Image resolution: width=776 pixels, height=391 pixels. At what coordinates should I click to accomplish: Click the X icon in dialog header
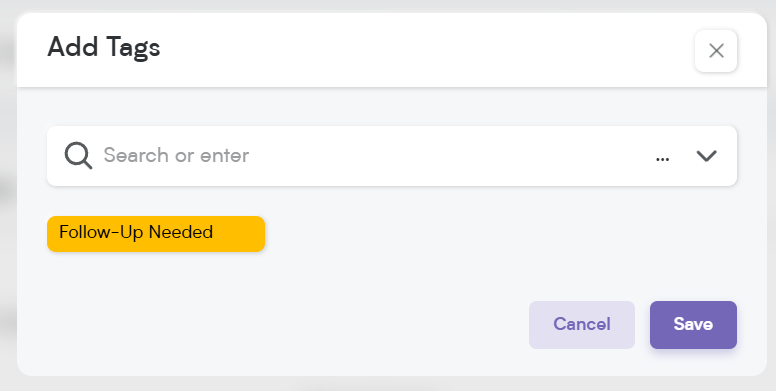tap(716, 51)
